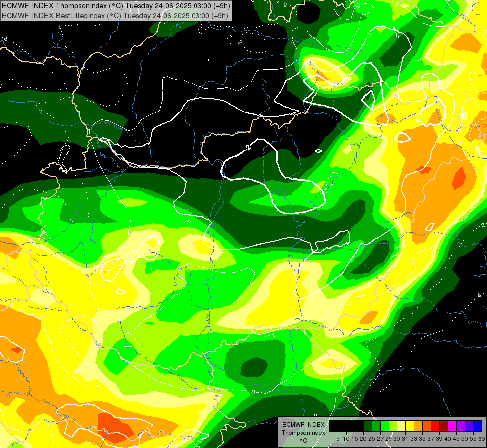
Task: Click legend tick label 40
Action: [x=448, y=439]
